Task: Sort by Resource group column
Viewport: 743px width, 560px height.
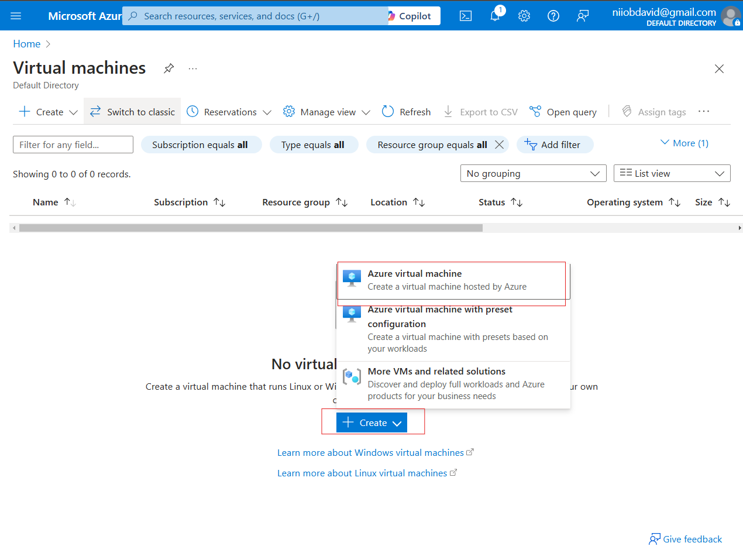Action: point(305,202)
